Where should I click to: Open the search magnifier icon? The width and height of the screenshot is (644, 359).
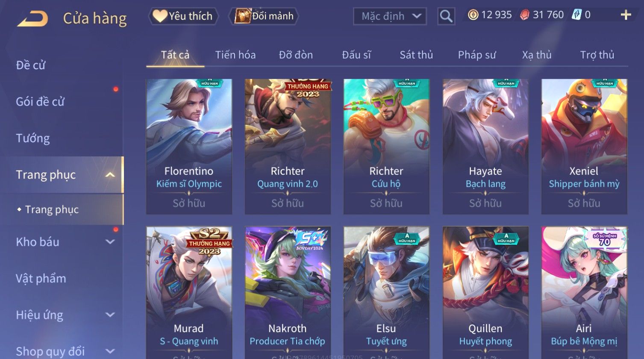(x=446, y=16)
